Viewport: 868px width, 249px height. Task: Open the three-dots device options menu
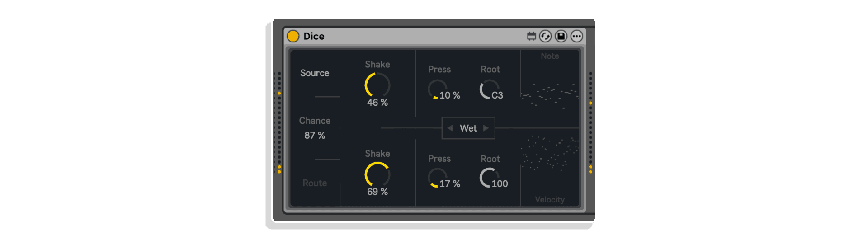[x=576, y=36]
